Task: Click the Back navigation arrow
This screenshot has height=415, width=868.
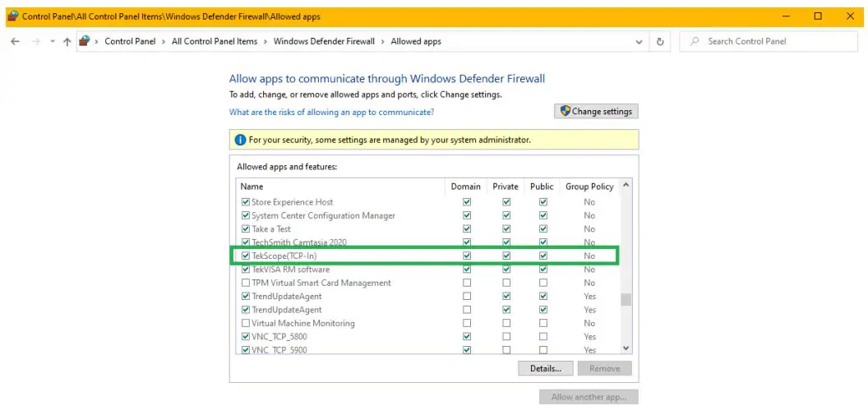Action: 15,41
